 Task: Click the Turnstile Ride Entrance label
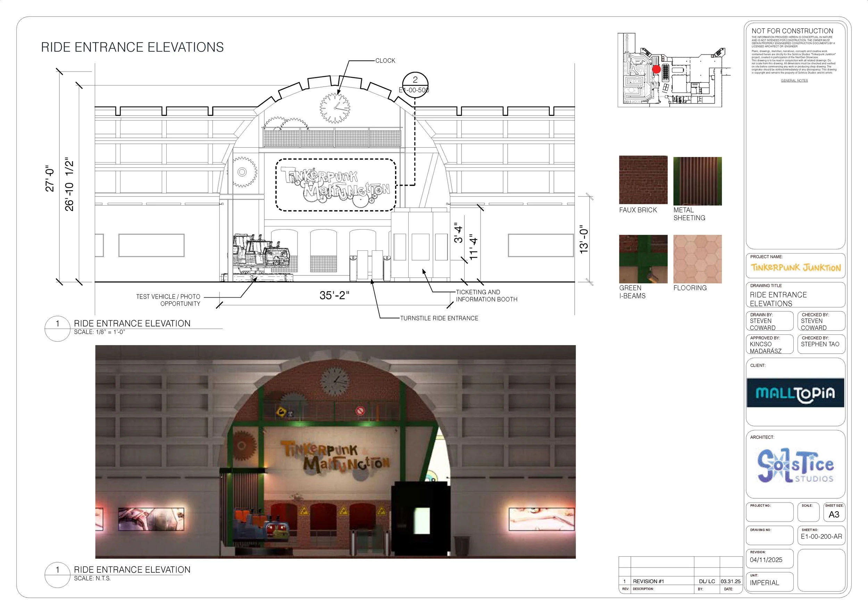439,318
